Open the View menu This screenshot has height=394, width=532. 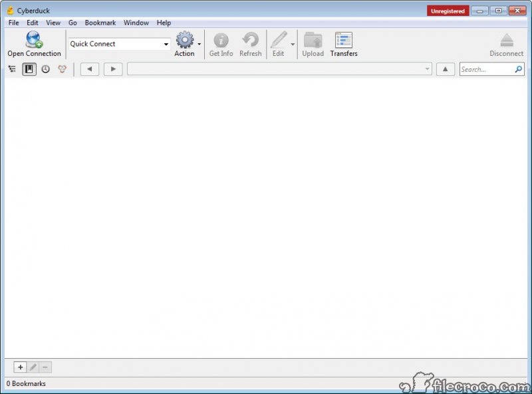(x=53, y=23)
